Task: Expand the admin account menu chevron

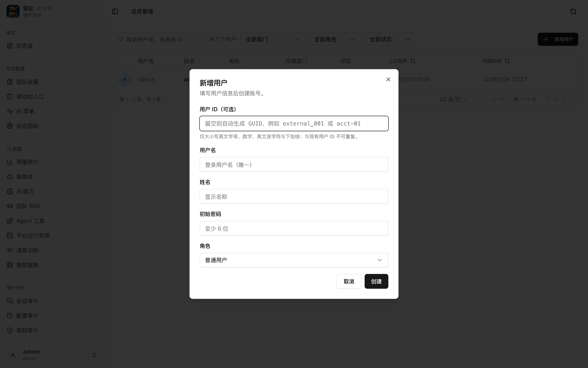Action: click(94, 355)
